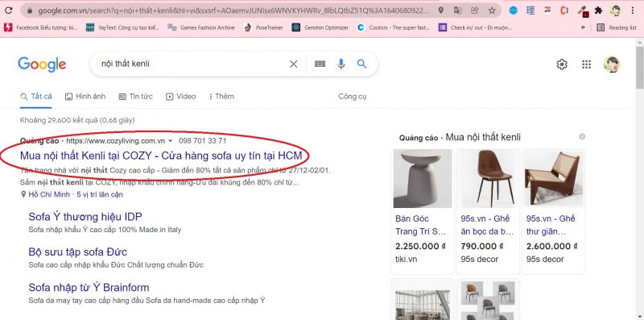Viewport: 644px width, 320px height.
Task: Open Bộ sưu tập sofa Đức sitelink
Action: point(77,251)
